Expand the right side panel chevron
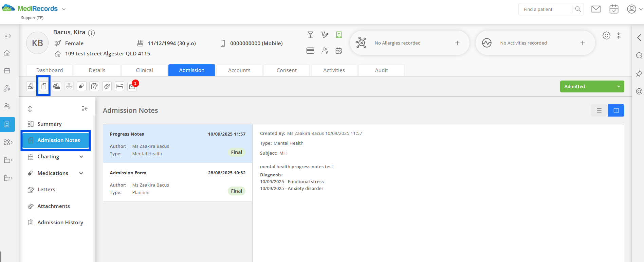This screenshot has width=644, height=262. point(639,37)
